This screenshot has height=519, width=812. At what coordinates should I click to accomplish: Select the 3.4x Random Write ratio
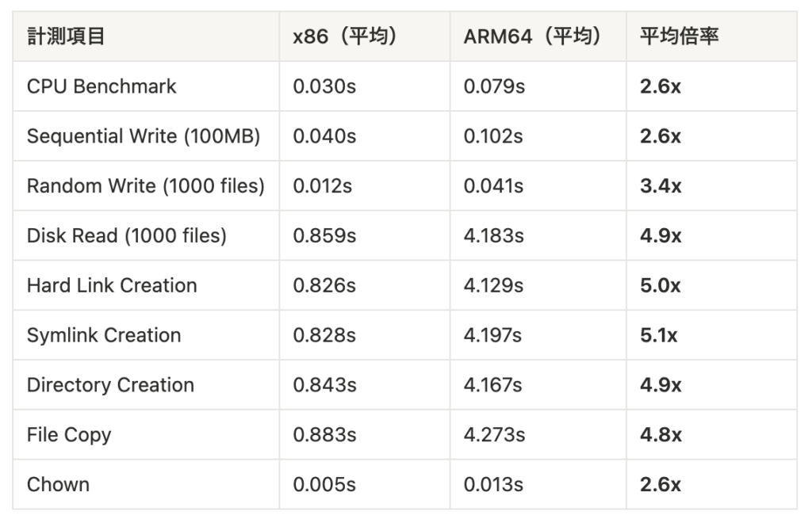[661, 186]
